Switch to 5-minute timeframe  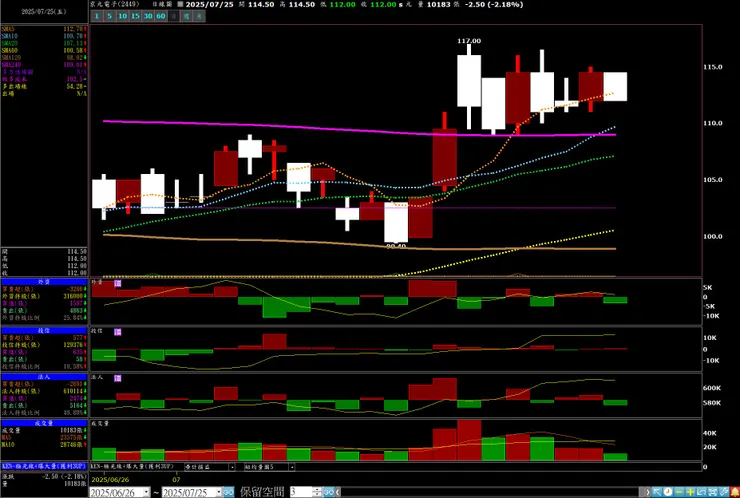tap(109, 16)
